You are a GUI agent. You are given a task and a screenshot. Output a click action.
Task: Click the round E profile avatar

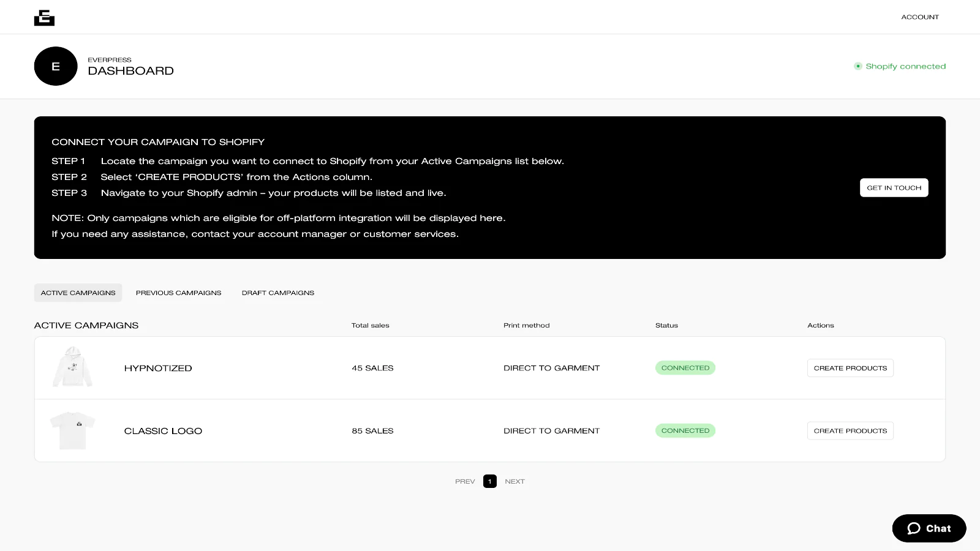[x=56, y=66]
